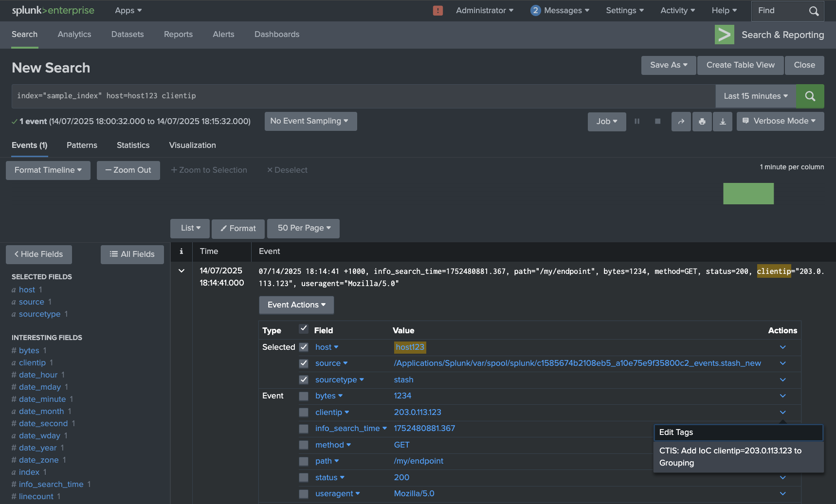This screenshot has width=836, height=504.
Task: Click the share job arrow icon
Action: point(681,122)
